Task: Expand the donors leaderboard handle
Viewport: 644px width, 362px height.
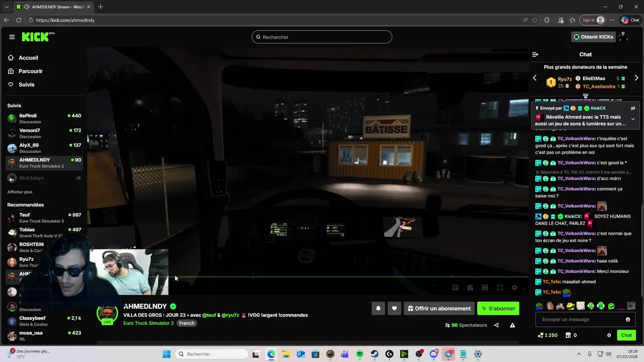Action: (586, 96)
